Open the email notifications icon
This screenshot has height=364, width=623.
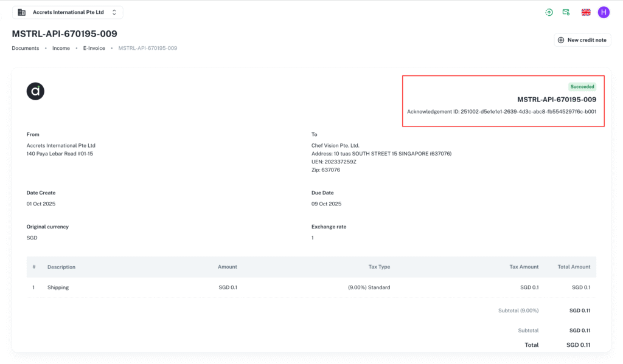567,12
